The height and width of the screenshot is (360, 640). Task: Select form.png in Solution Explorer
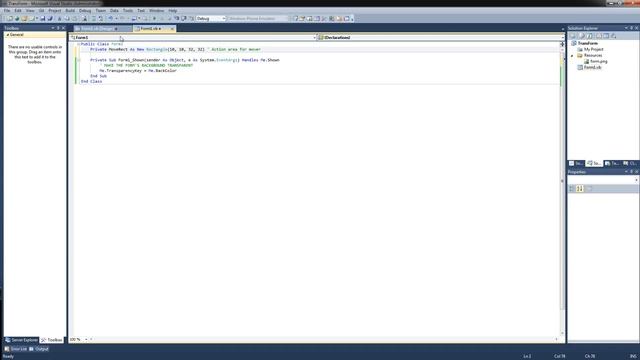pos(598,62)
